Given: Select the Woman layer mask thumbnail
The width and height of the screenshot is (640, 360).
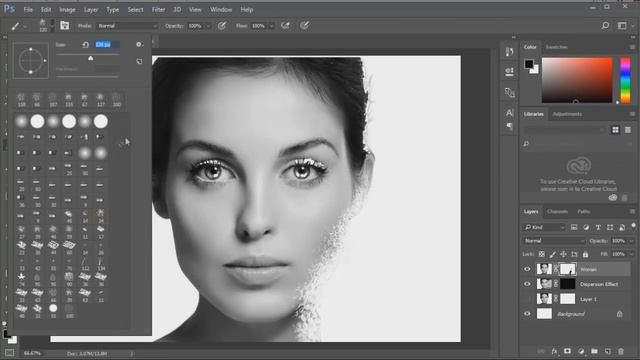Looking at the screenshot, I should pos(567,269).
